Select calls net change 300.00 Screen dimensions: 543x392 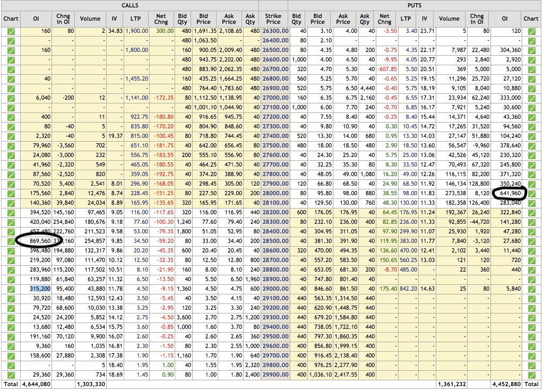165,31
